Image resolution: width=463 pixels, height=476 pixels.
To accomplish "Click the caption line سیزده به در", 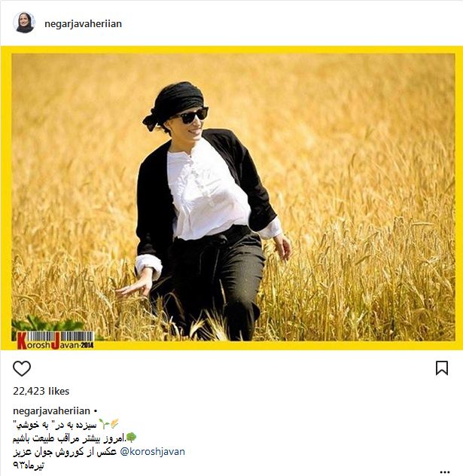I will pos(55,424).
